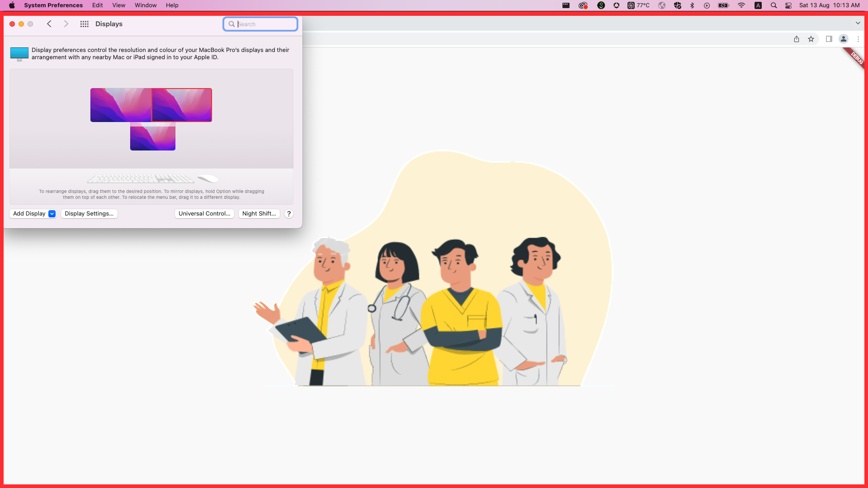Click the forward navigation arrow in Displays

pyautogui.click(x=66, y=24)
